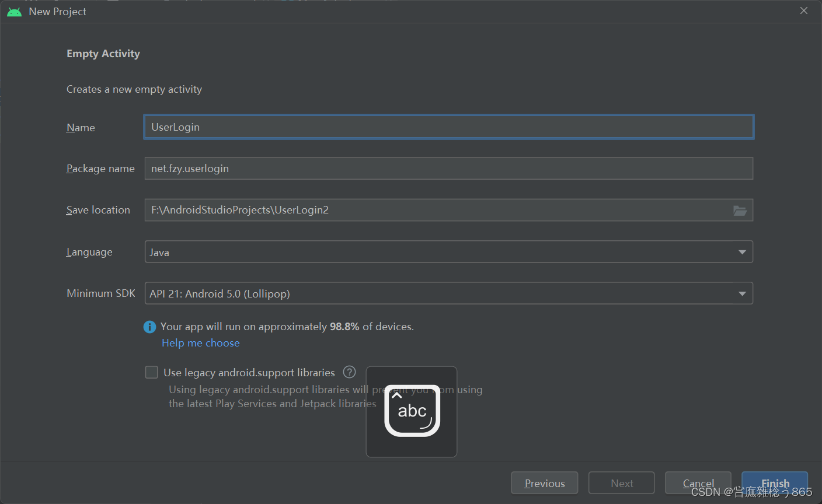Click the Name field label

(81, 128)
